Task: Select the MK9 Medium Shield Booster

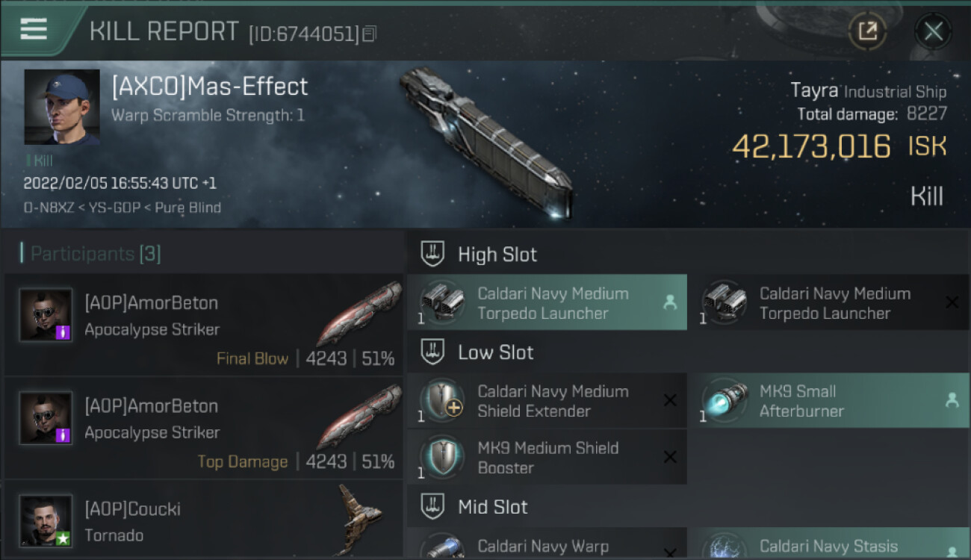Action: pos(547,457)
